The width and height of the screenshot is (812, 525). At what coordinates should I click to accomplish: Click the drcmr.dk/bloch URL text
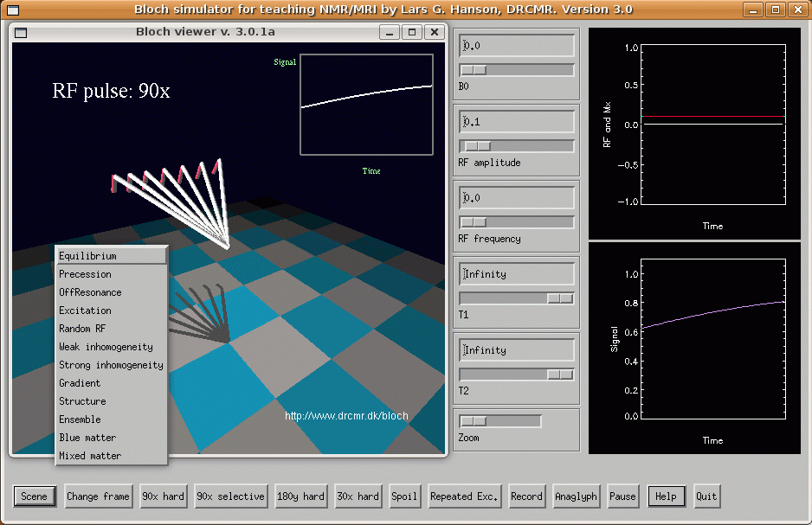point(346,416)
